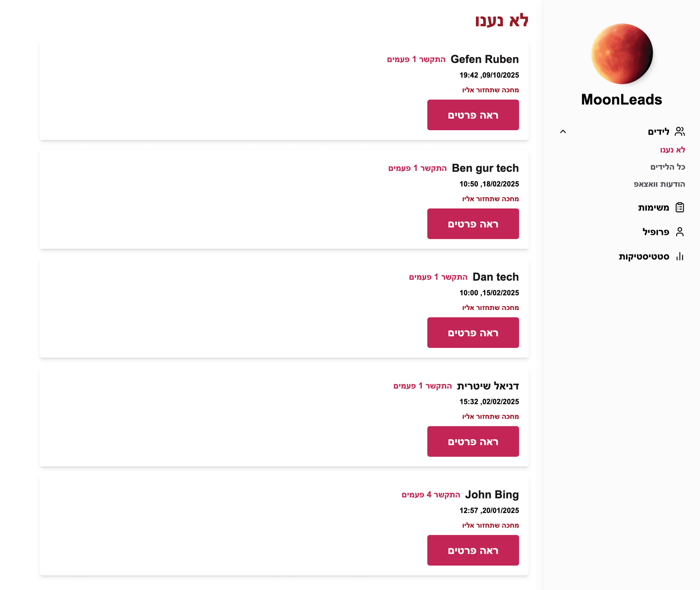Click the Gefen Ruben lead name
700x590 pixels.
pyautogui.click(x=485, y=59)
